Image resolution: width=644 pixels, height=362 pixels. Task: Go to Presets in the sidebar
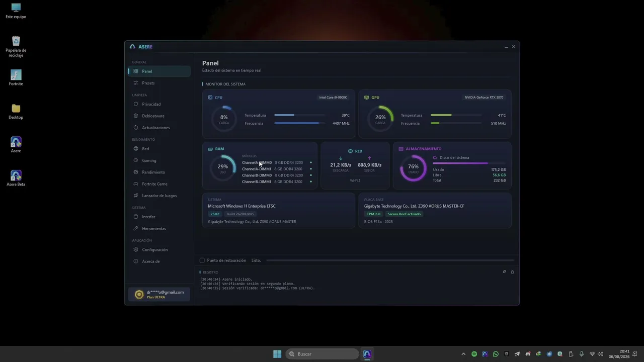[159, 83]
